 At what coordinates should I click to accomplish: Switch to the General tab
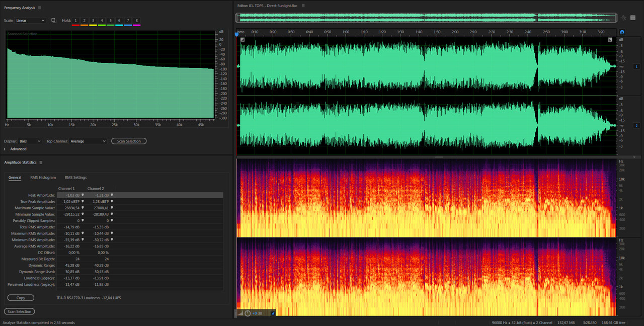15,178
